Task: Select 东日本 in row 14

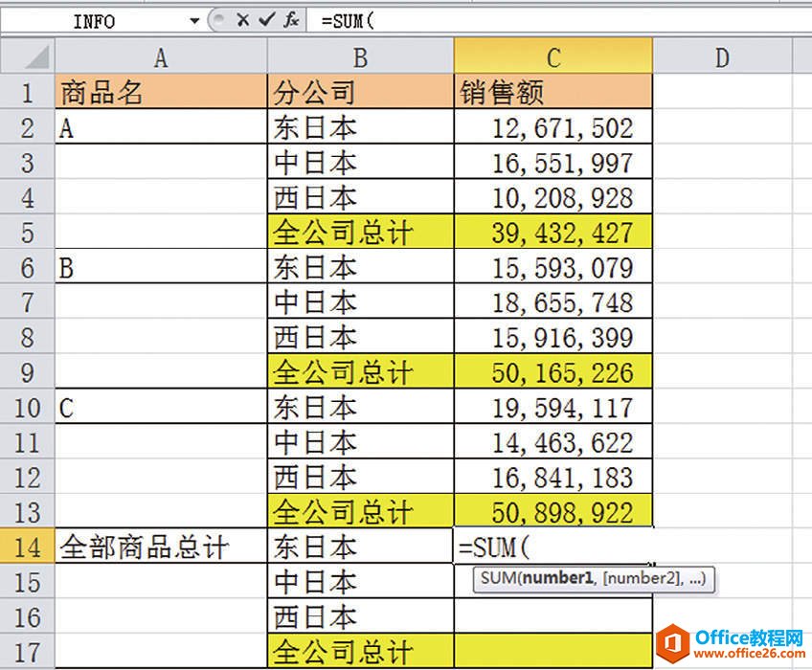Action: (360, 547)
